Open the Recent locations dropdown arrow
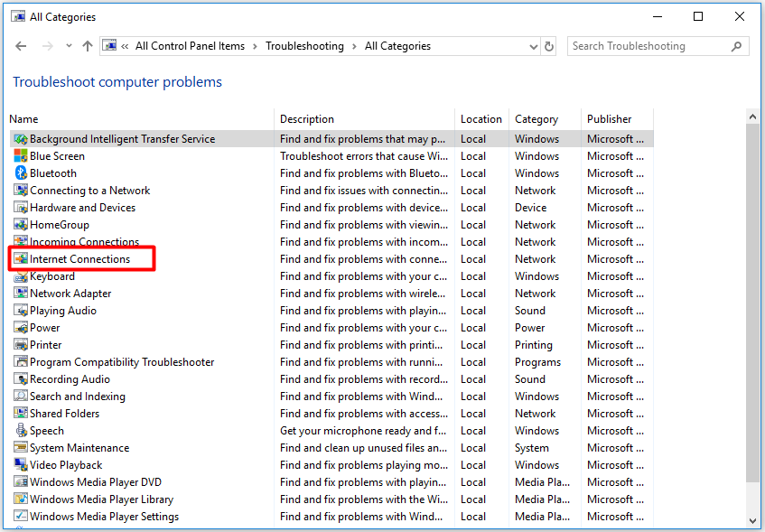 coord(69,46)
